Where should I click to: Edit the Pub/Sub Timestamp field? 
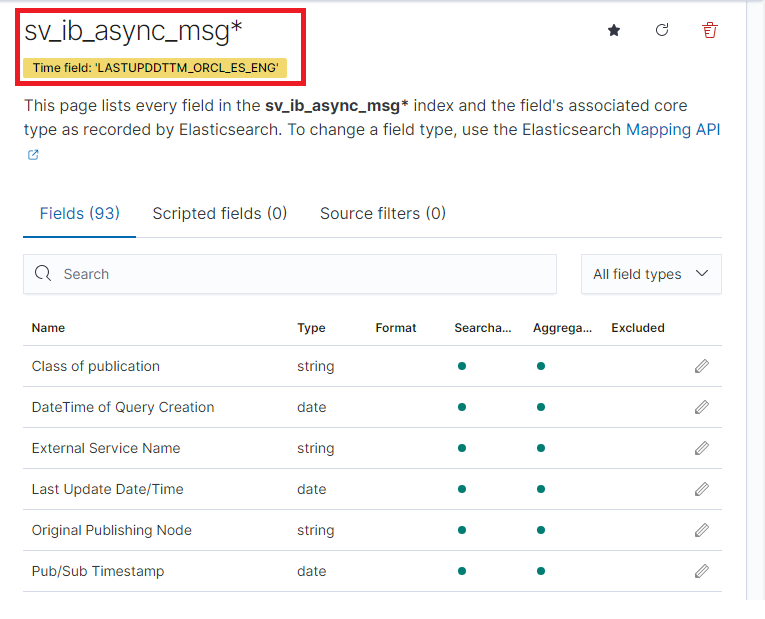[x=702, y=571]
